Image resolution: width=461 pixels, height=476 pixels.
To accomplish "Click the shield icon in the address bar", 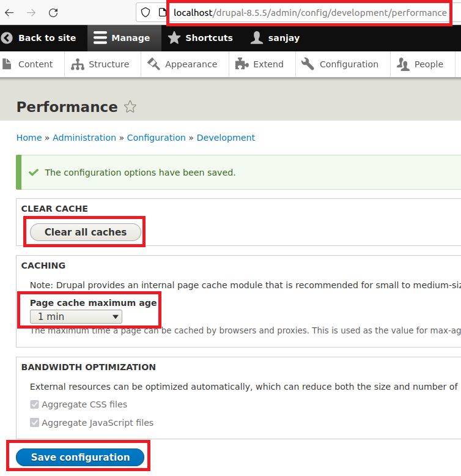I will (x=146, y=13).
